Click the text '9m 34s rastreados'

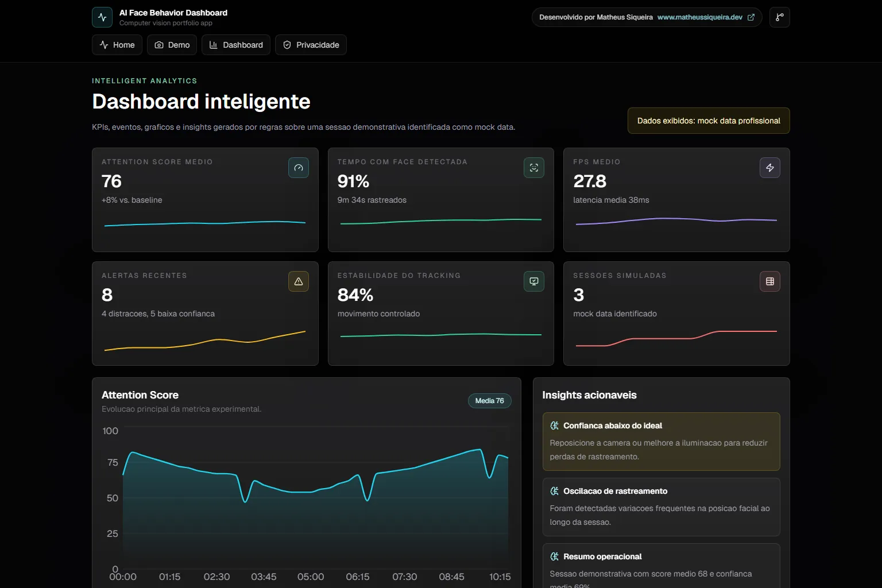372,200
